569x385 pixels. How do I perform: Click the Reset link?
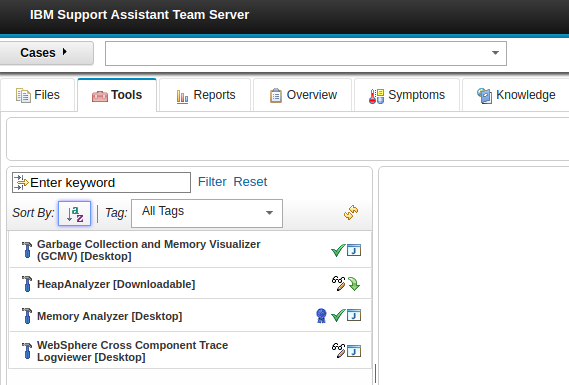250,182
